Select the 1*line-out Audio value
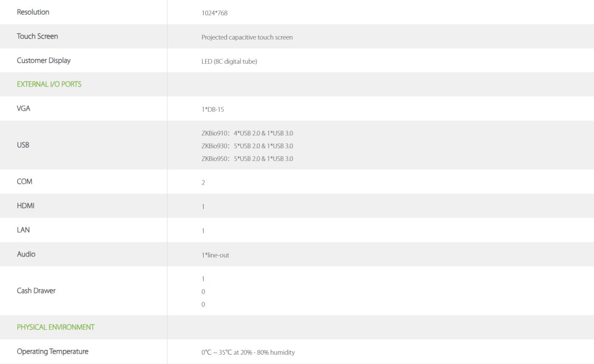 click(215, 255)
